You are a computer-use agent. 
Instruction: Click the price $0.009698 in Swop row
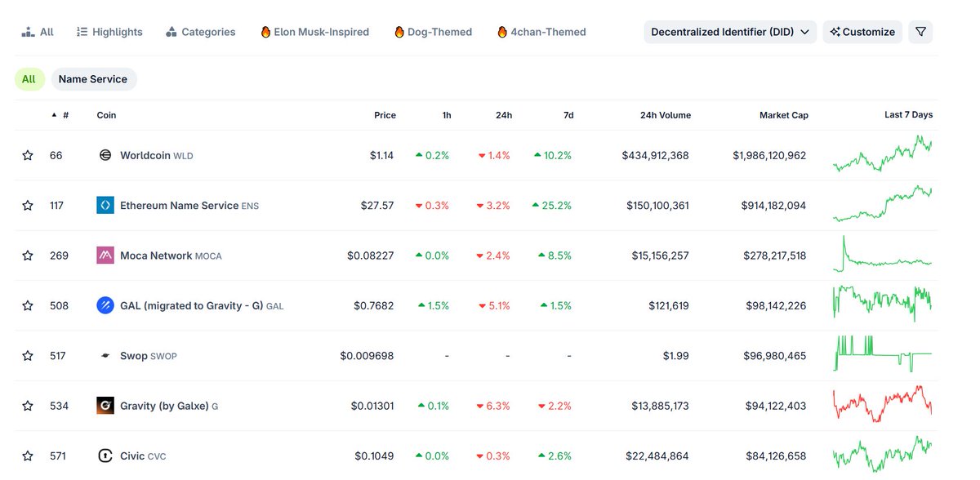coord(367,356)
